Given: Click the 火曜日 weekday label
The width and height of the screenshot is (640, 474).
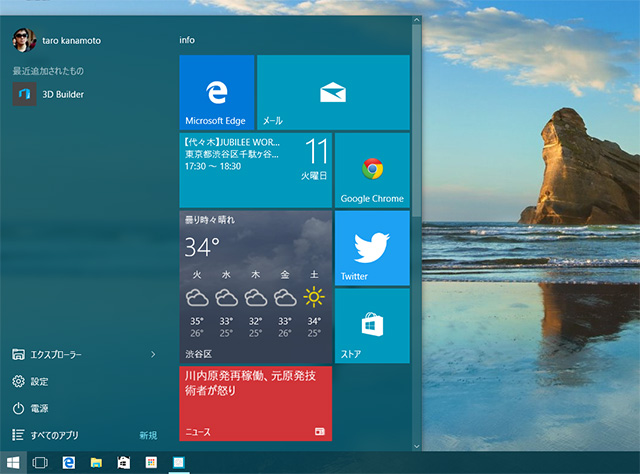Looking at the screenshot, I should [314, 176].
